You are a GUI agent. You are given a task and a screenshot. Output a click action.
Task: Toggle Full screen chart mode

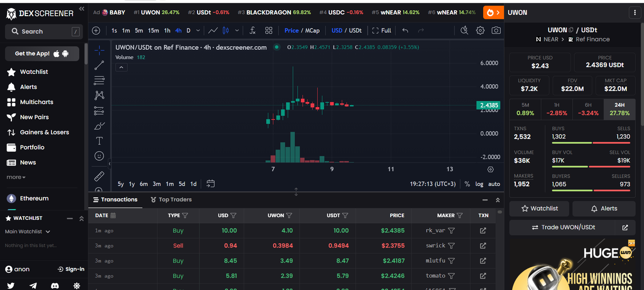pos(381,31)
